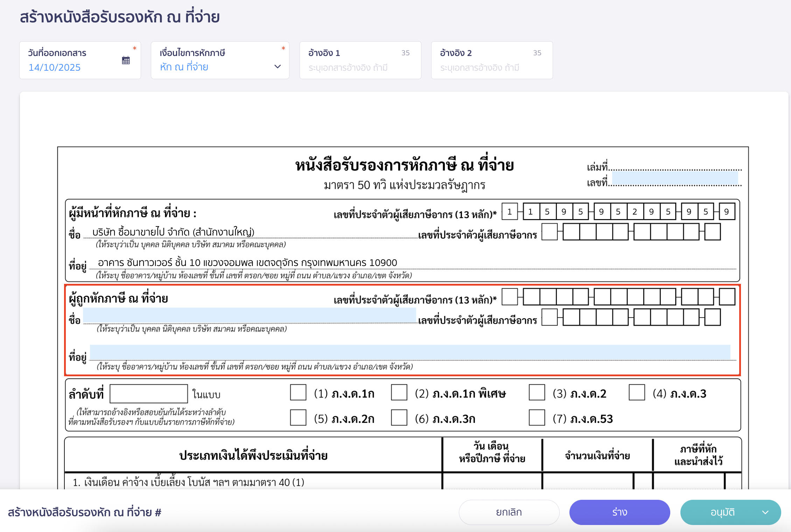The image size is (791, 532).
Task: Click the ยกเลิก cancel button
Action: (509, 512)
